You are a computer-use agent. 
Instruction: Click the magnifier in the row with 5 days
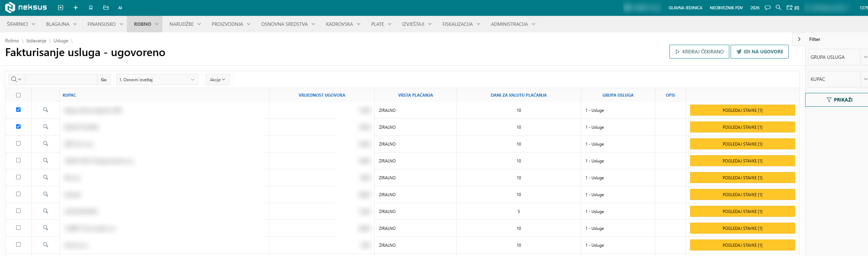point(45,211)
